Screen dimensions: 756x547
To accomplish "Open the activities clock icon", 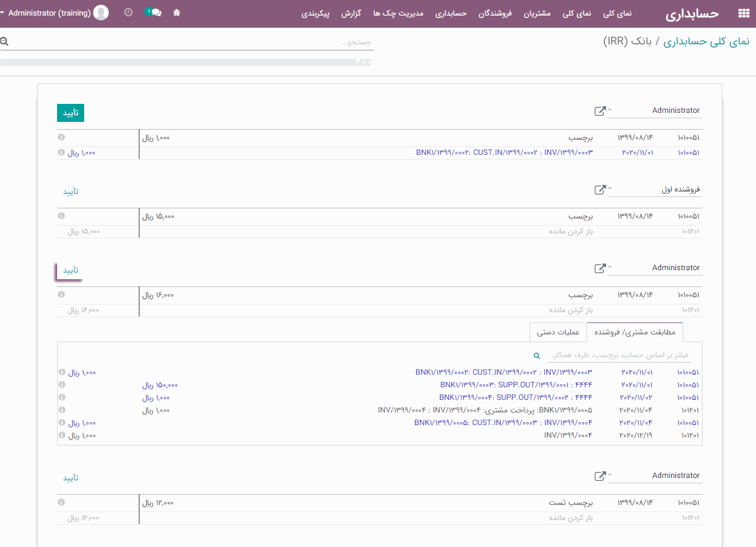I will (128, 13).
